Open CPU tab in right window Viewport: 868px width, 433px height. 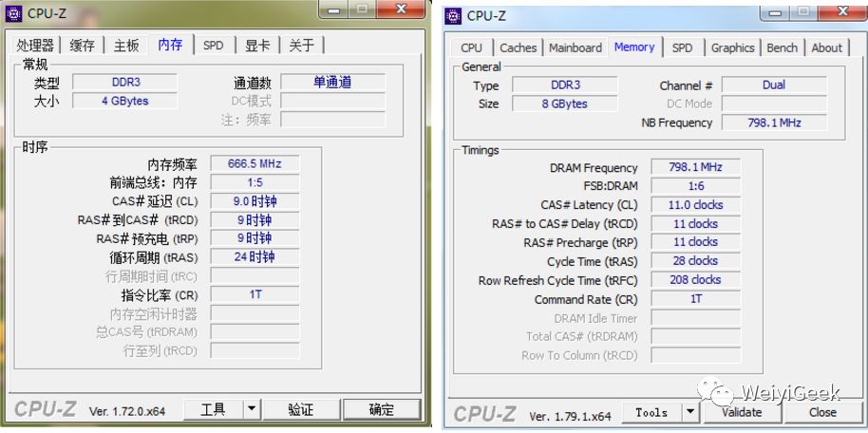pyautogui.click(x=472, y=47)
